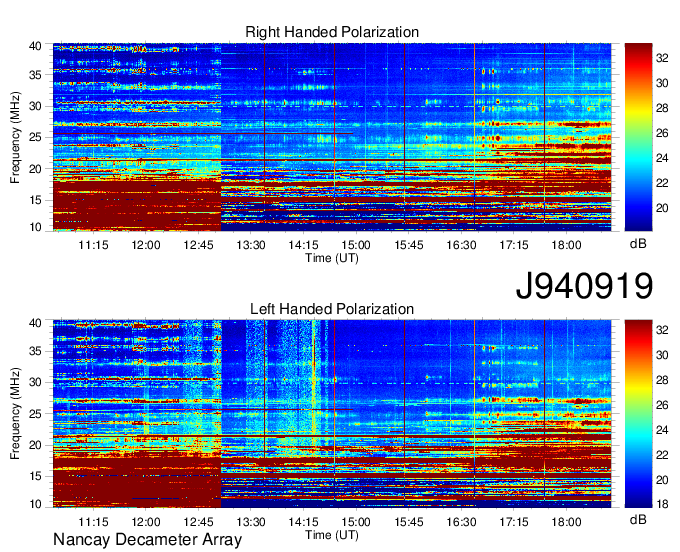680x552 pixels.
Task: Click the 20 value on Right Handed colorbar
Action: tap(662, 208)
